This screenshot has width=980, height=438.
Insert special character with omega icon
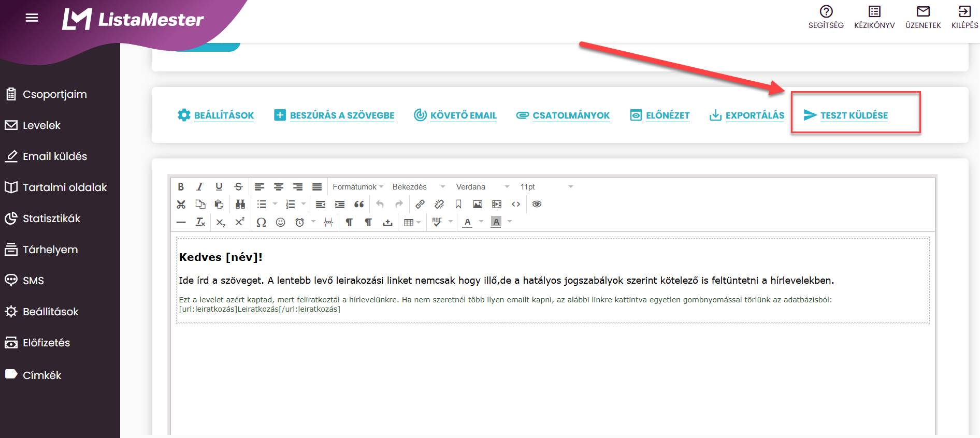click(262, 222)
